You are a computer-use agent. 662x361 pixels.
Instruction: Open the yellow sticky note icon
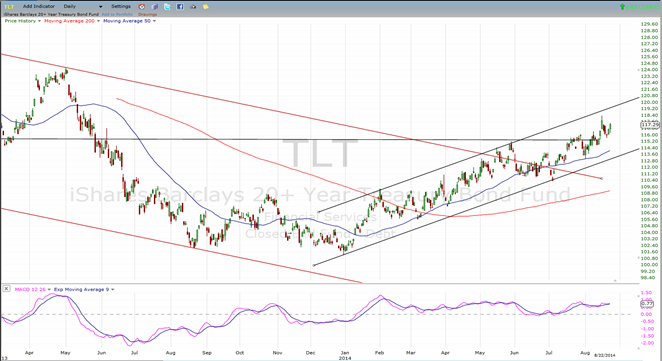coord(206,7)
